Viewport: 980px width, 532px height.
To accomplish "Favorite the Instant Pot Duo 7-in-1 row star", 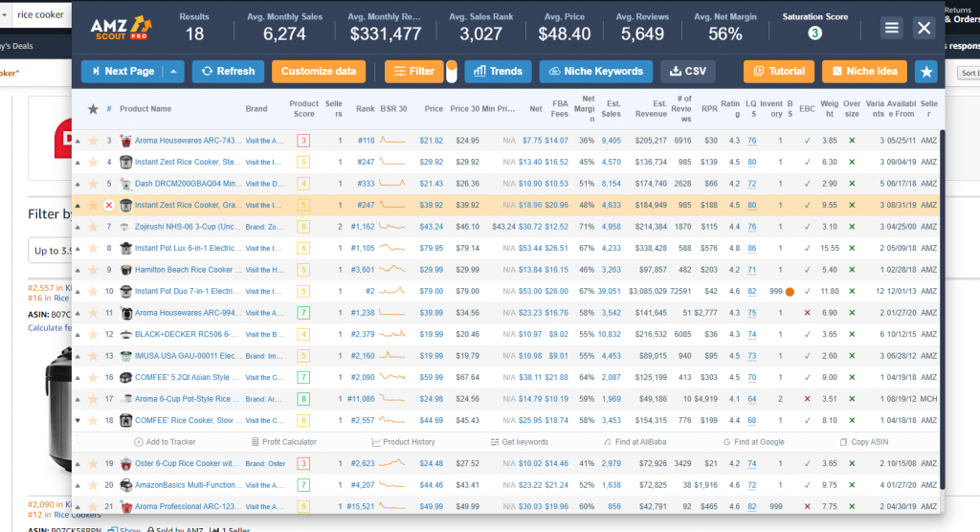I will click(93, 291).
